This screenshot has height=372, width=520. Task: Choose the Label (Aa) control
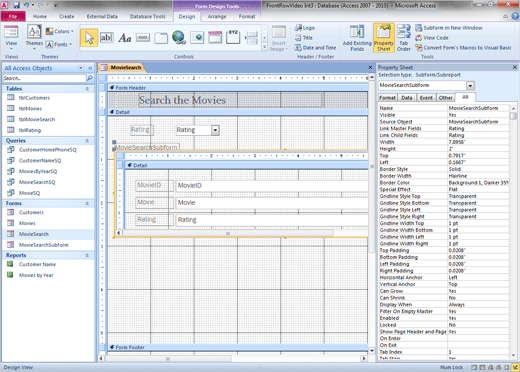tap(125, 38)
